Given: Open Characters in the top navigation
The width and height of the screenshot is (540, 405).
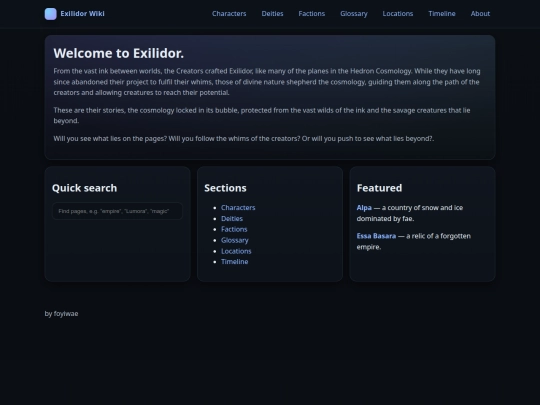Looking at the screenshot, I should [x=229, y=14].
